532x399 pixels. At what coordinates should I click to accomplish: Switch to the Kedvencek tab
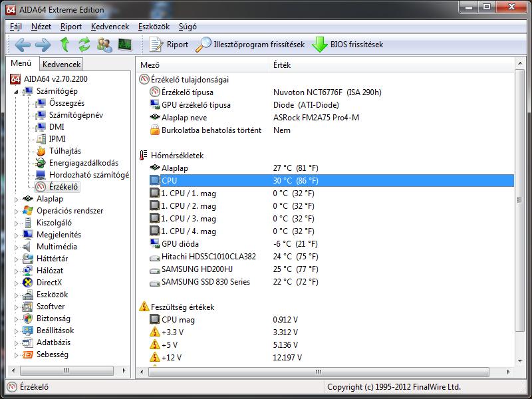click(61, 64)
